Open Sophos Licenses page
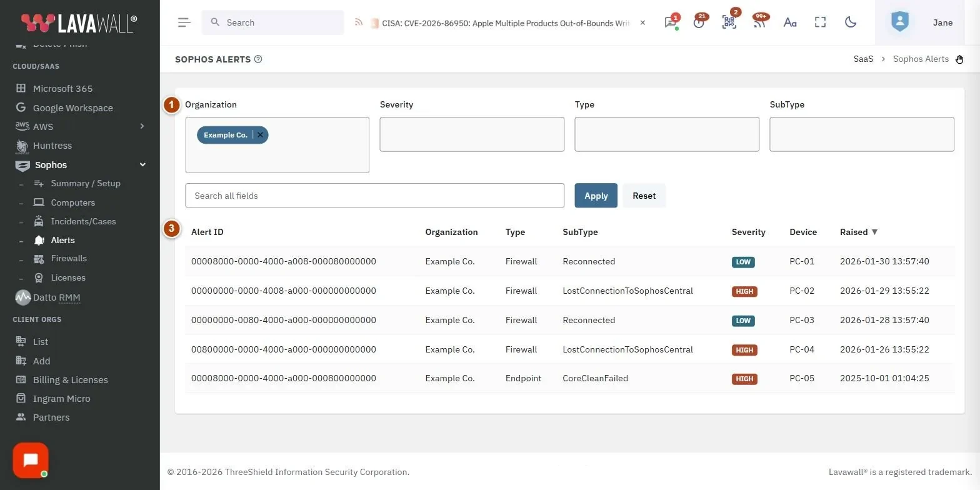Screen dimensions: 980x490 coord(68,277)
